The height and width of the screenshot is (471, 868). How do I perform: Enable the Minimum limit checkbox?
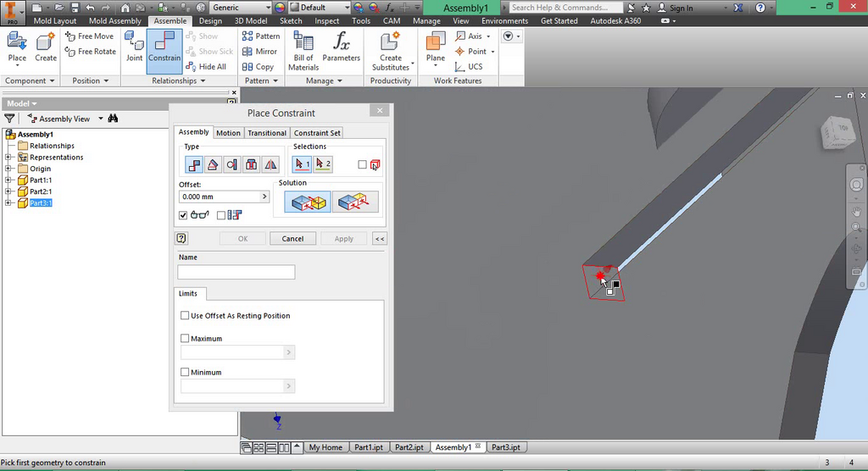(185, 372)
